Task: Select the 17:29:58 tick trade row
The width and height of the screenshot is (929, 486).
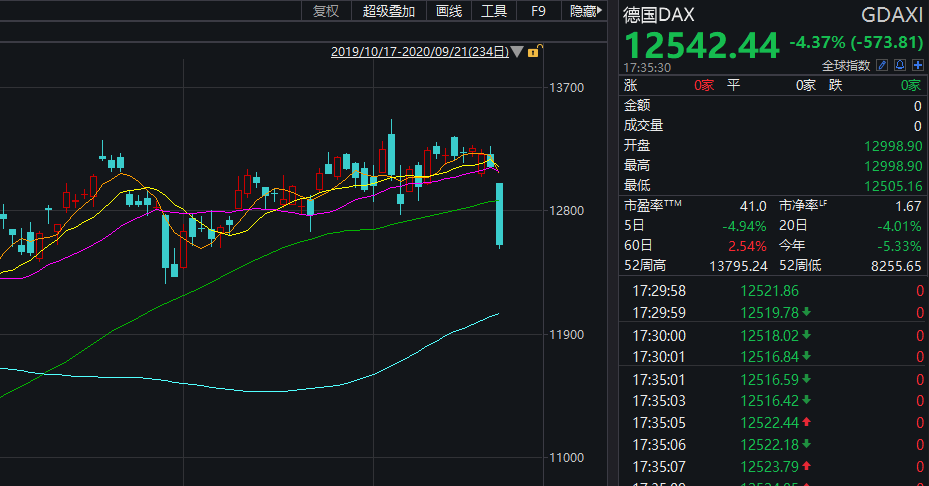Action: tap(770, 291)
